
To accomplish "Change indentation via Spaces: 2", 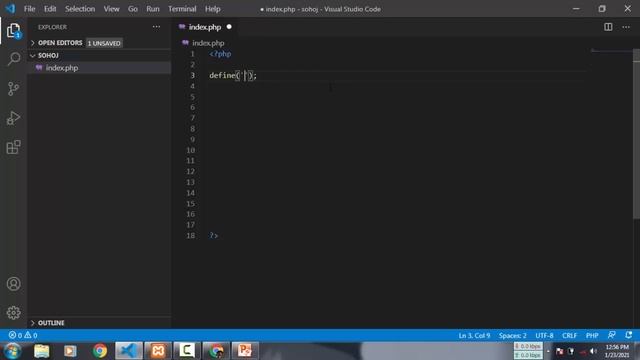I will 512,336.
